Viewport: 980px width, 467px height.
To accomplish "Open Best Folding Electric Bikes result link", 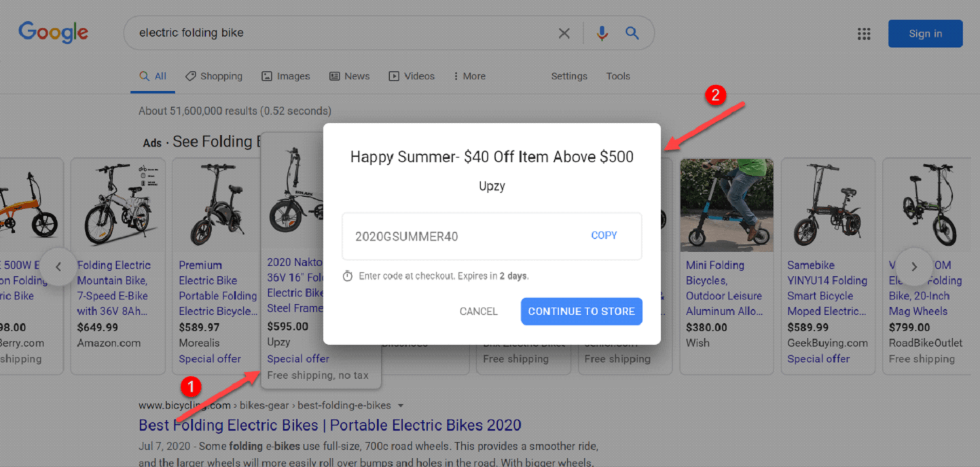I will (330, 426).
